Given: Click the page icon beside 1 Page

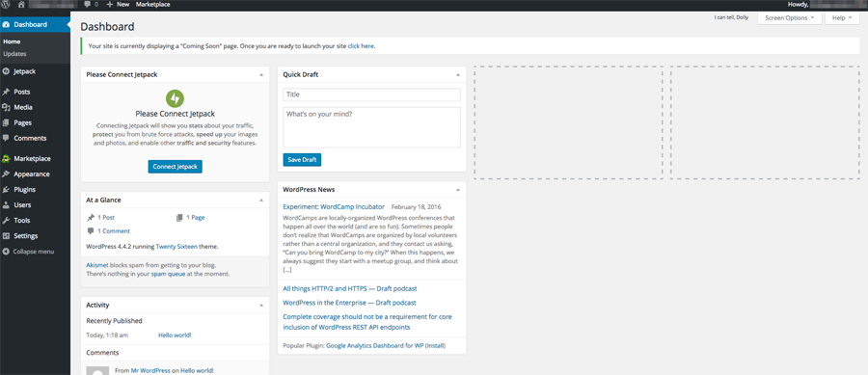Looking at the screenshot, I should (x=178, y=218).
